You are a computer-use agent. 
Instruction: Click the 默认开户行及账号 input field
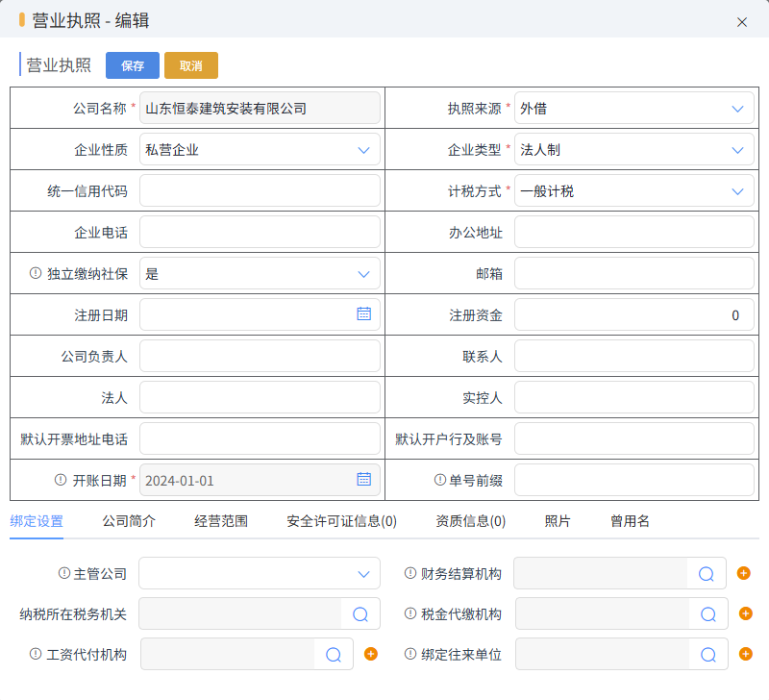(633, 438)
